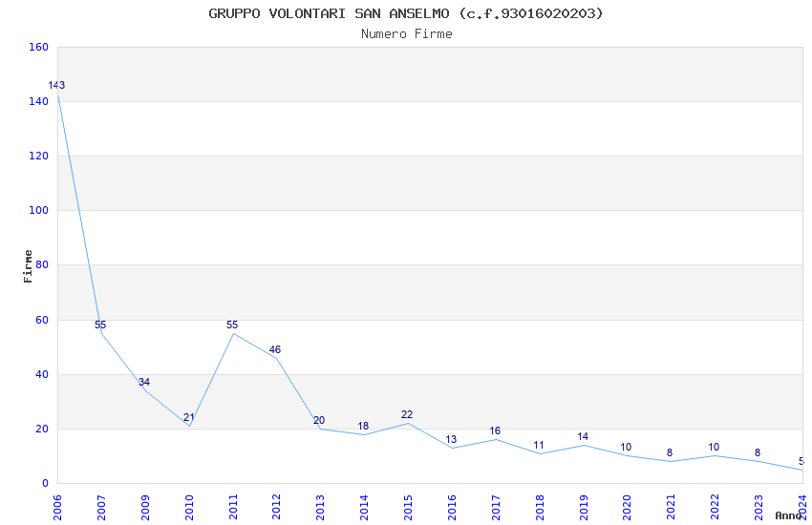Click x-axis year label 2009
The width and height of the screenshot is (812, 525).
click(x=145, y=508)
